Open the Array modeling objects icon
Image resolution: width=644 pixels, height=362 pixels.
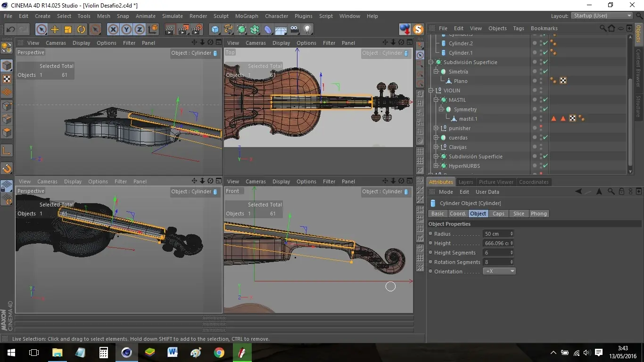(255, 29)
